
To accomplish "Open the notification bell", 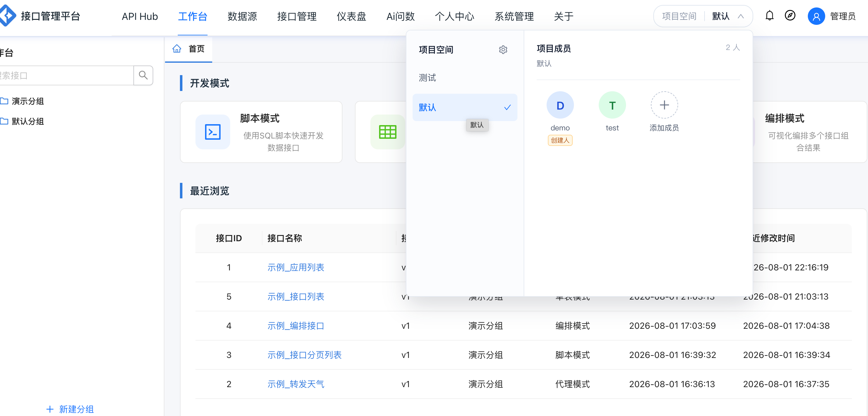I will 769,16.
